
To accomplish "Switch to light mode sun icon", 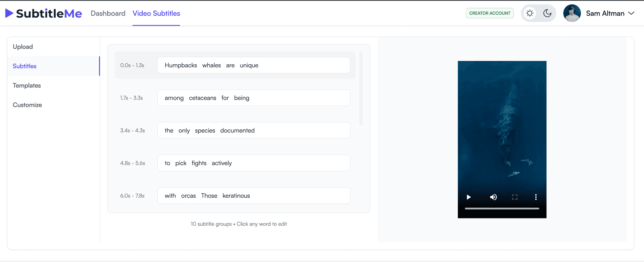I will tap(530, 13).
